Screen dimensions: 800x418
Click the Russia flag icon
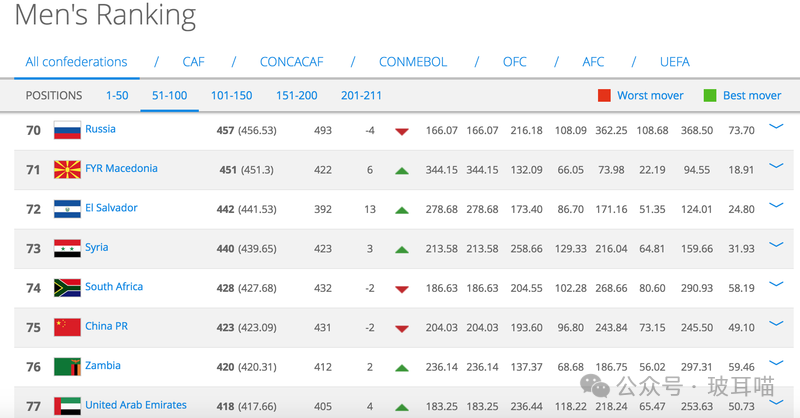tap(67, 130)
